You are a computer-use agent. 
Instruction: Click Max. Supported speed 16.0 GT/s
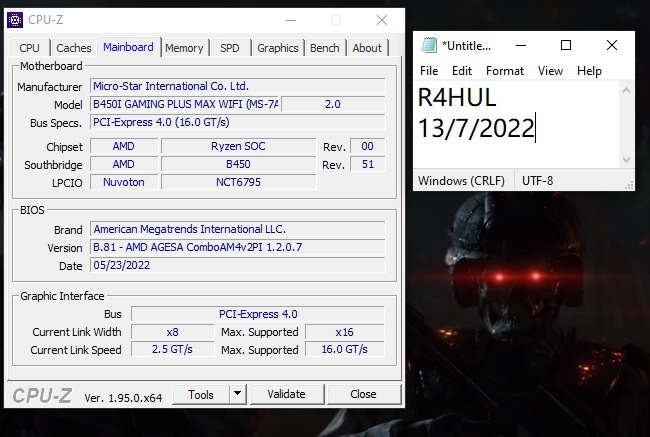[x=345, y=350]
